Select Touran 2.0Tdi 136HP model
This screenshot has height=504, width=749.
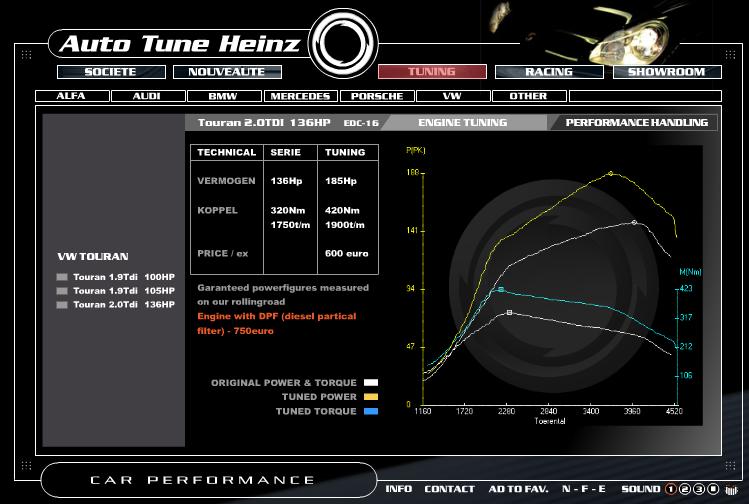click(124, 305)
